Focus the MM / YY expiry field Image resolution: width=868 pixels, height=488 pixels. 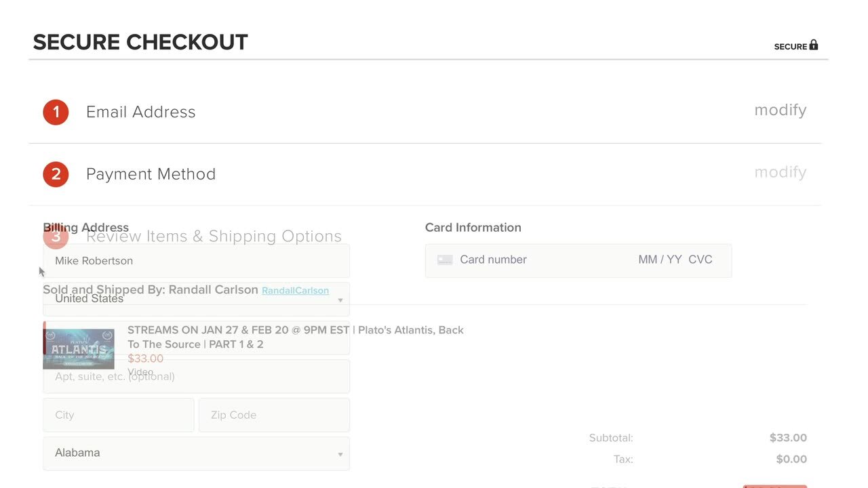point(660,260)
